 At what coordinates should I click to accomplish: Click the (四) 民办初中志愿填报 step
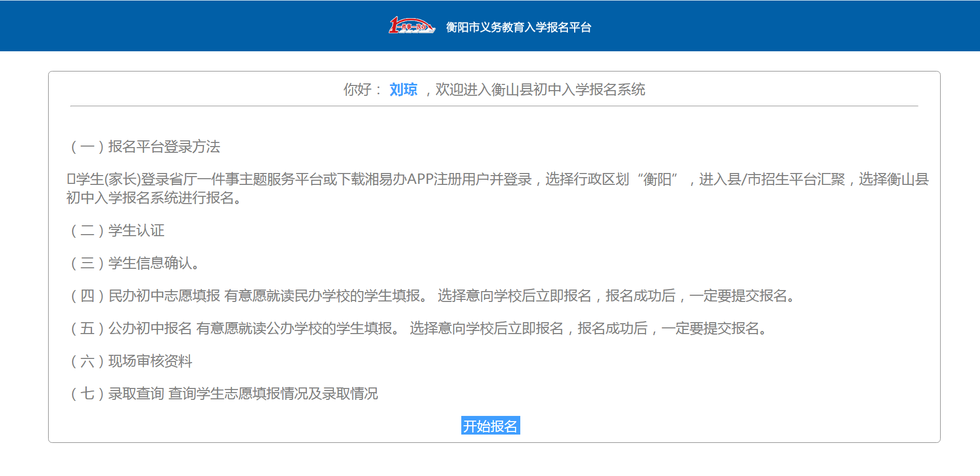[x=145, y=296]
